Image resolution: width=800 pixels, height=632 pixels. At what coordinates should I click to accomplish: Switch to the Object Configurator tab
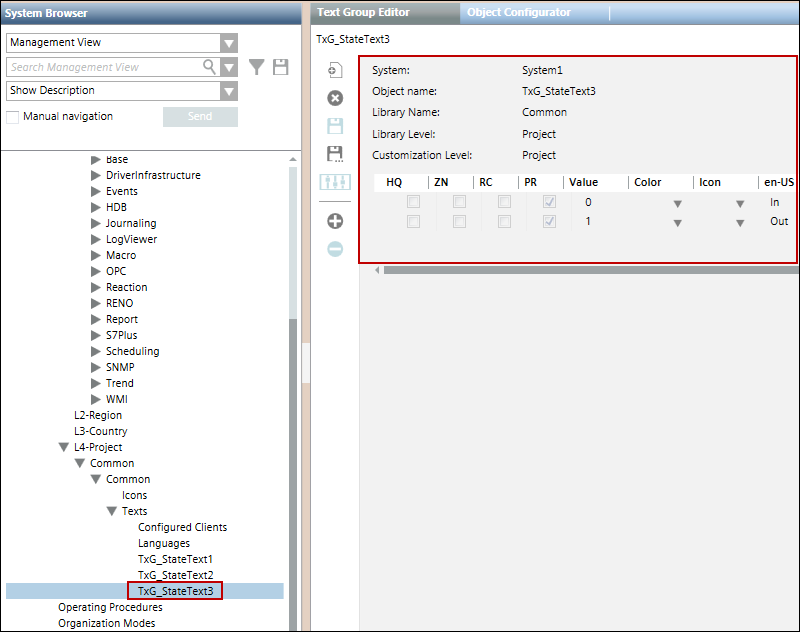[519, 12]
